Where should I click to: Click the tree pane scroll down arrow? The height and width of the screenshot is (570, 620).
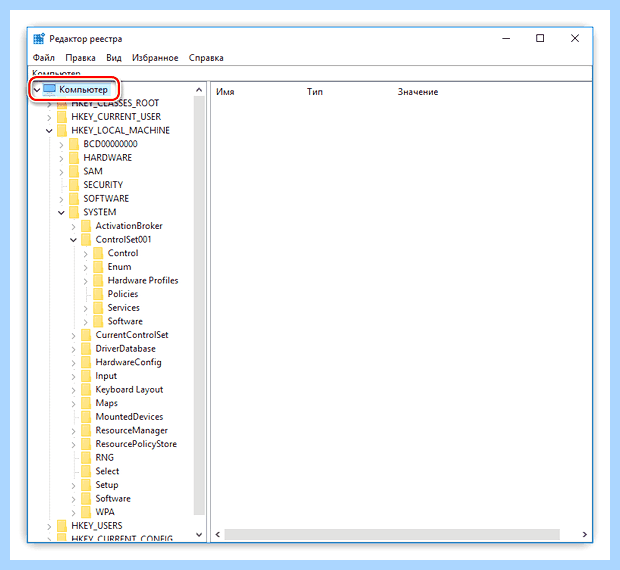click(199, 535)
